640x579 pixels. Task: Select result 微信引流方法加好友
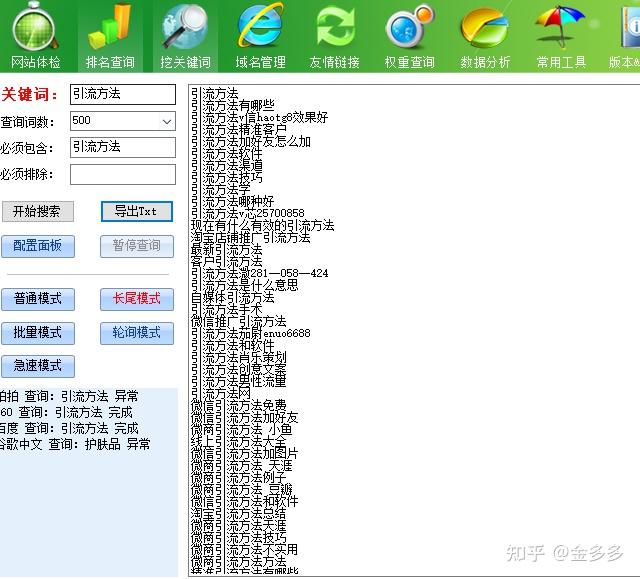point(244,417)
